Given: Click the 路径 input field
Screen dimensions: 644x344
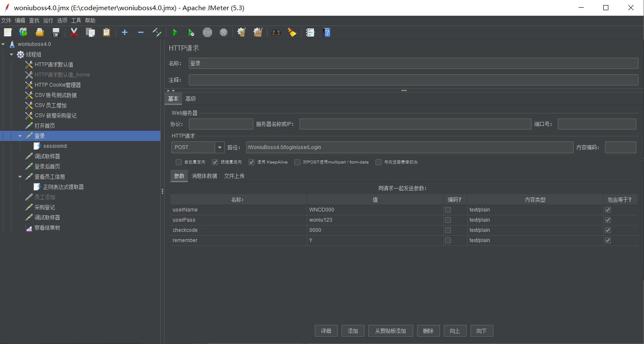Looking at the screenshot, I should [x=409, y=147].
